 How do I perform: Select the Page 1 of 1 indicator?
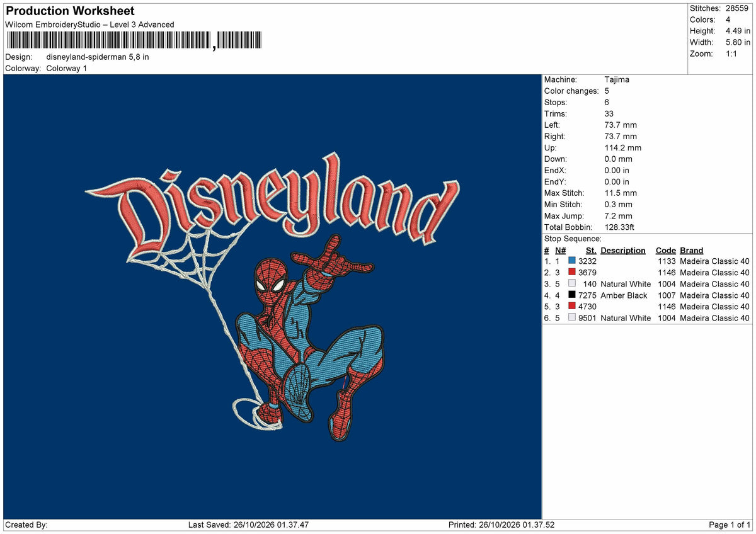tap(730, 525)
